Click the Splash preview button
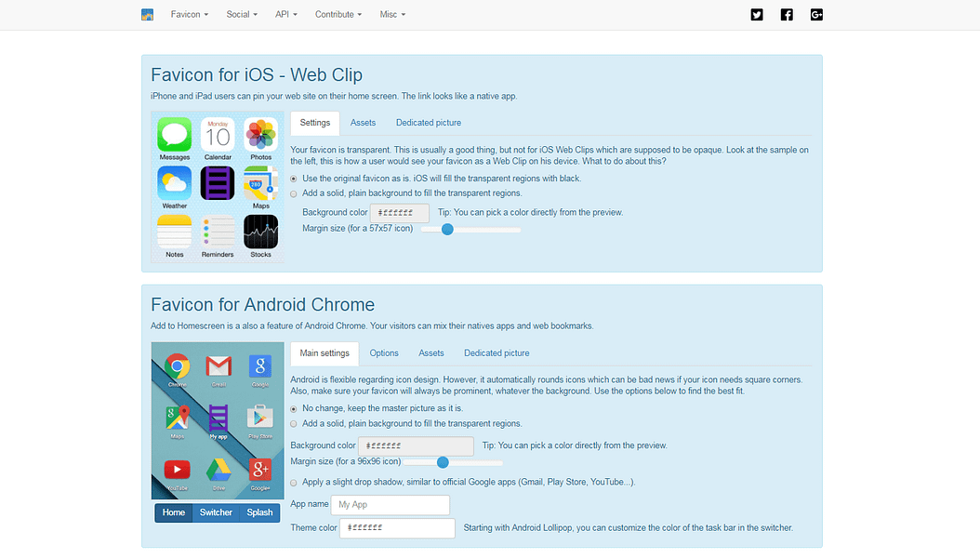The width and height of the screenshot is (980, 558). [x=258, y=511]
